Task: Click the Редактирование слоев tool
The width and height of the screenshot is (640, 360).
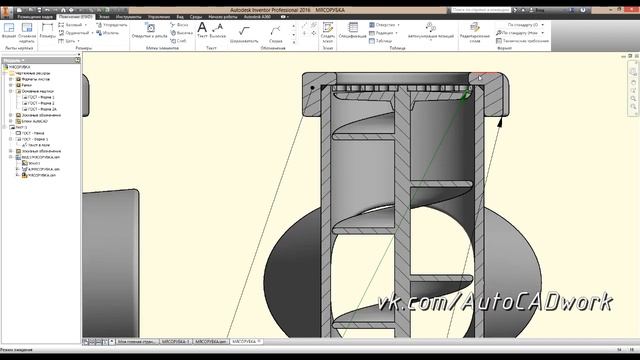Action: click(x=474, y=32)
